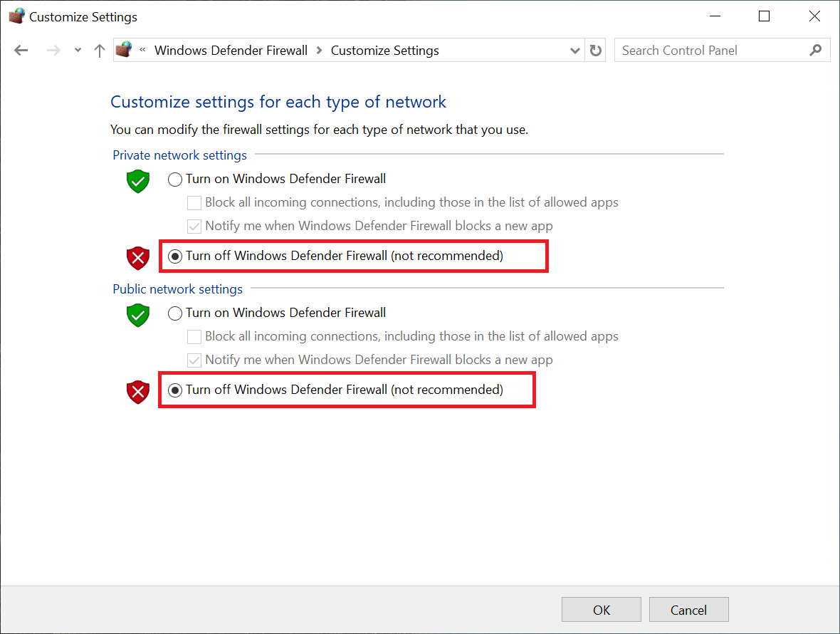Select Customize Settings breadcrumb
This screenshot has width=840, height=634.
click(x=384, y=51)
